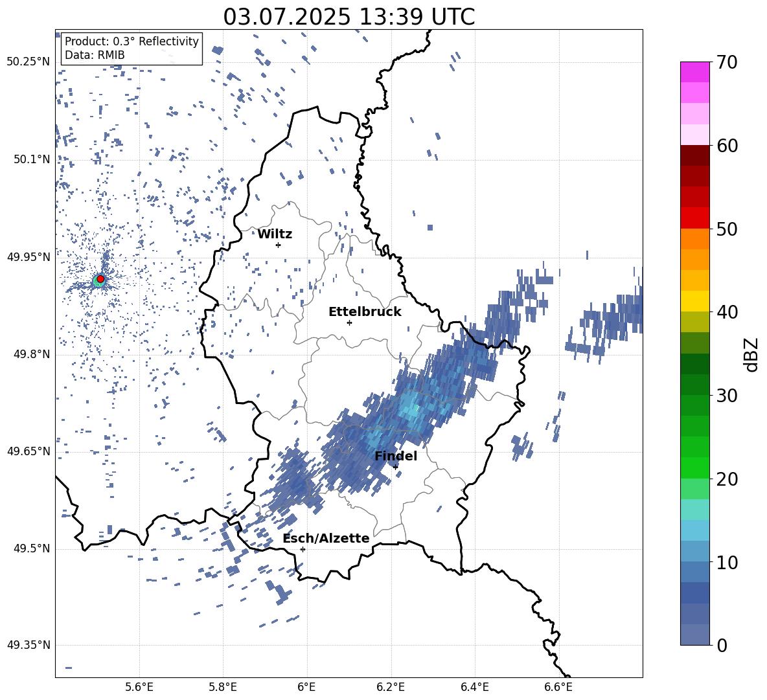Click the 6°E longitude label
The image size is (767, 700).
307,687
